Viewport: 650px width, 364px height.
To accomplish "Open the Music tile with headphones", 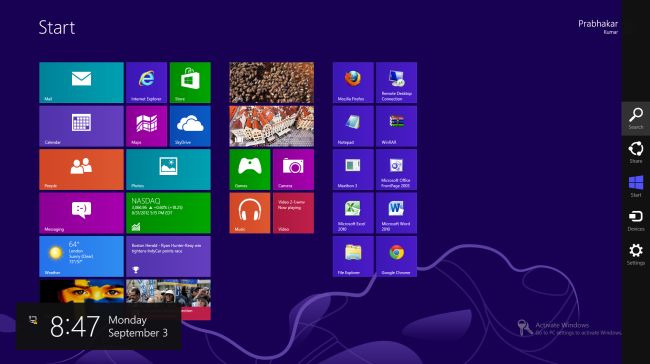I will pos(250,213).
